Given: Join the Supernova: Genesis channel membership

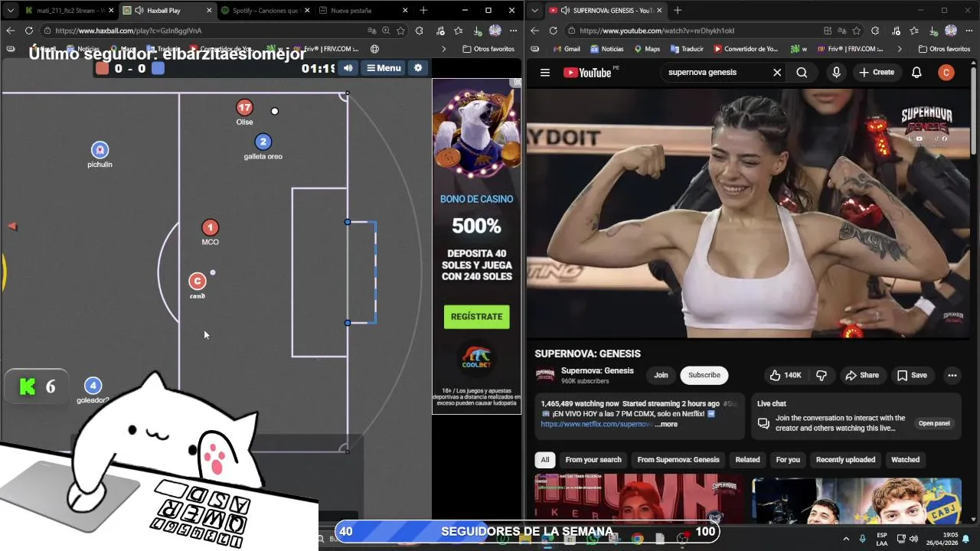Looking at the screenshot, I should [x=661, y=375].
